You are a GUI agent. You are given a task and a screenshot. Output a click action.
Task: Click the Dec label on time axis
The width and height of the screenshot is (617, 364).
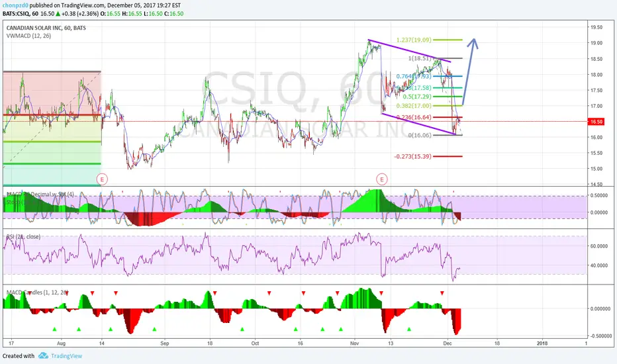tap(447, 343)
